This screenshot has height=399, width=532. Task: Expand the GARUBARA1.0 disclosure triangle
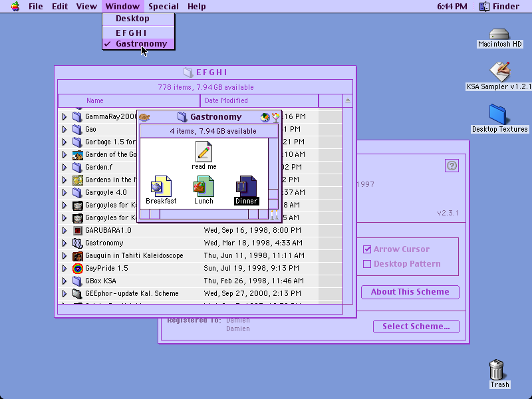[65, 230]
